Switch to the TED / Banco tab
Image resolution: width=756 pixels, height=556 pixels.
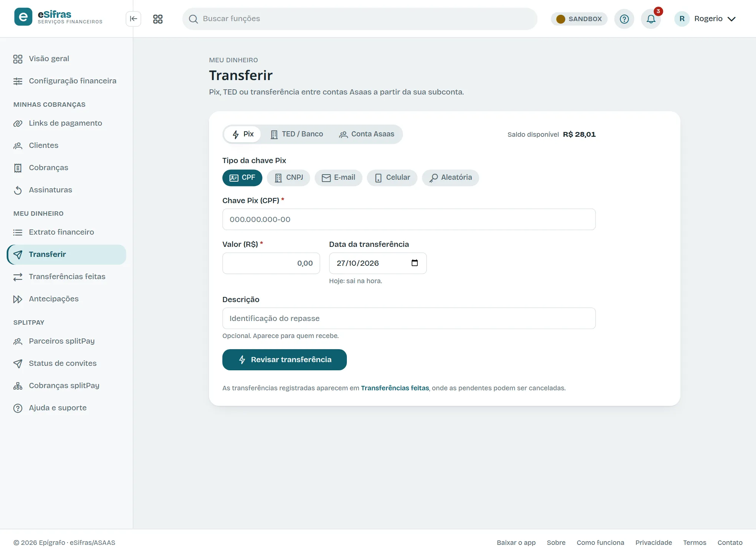296,134
